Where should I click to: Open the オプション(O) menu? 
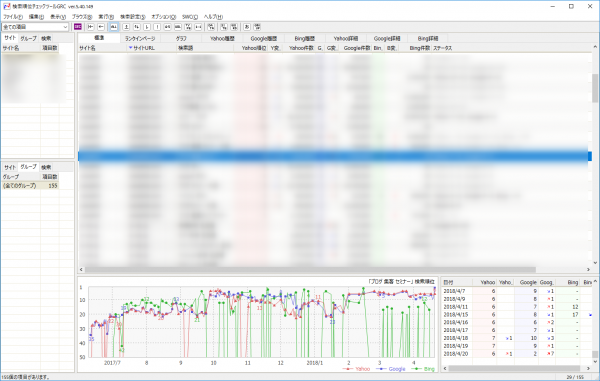coord(163,17)
